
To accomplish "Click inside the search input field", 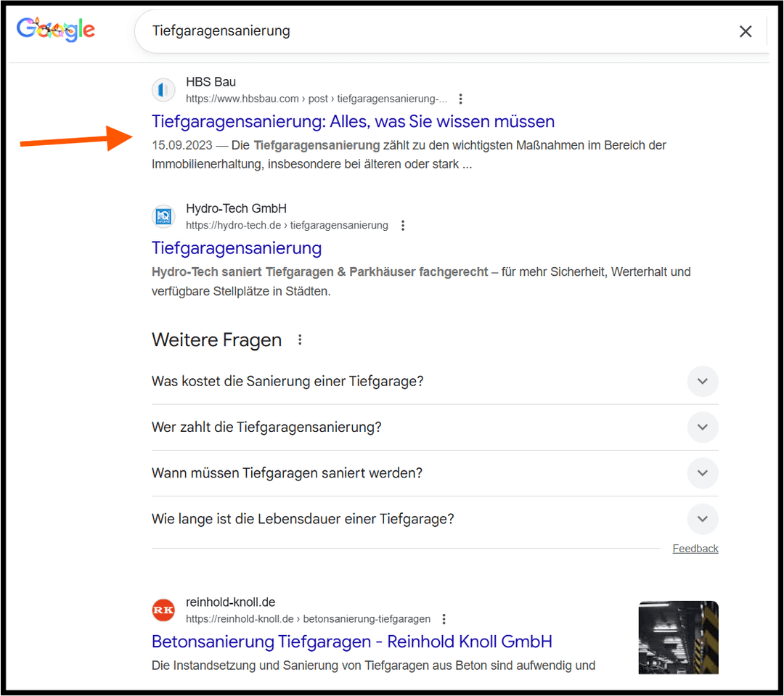I will [x=363, y=31].
